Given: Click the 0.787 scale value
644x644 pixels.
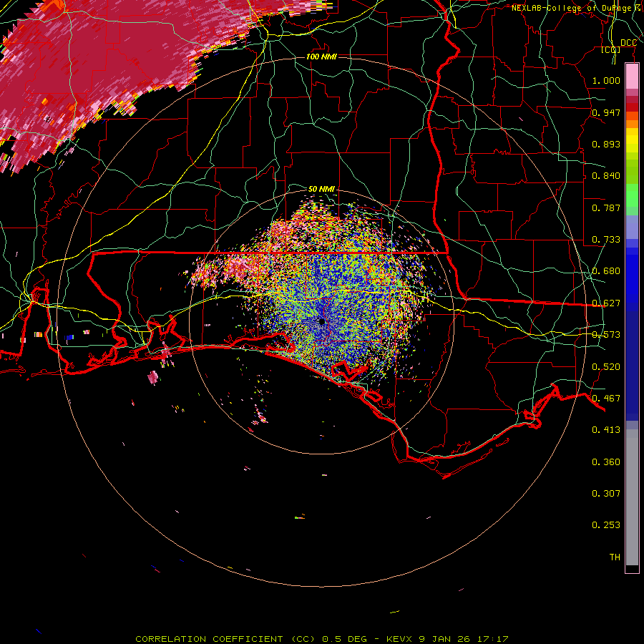Looking at the screenshot, I should click(x=606, y=208).
